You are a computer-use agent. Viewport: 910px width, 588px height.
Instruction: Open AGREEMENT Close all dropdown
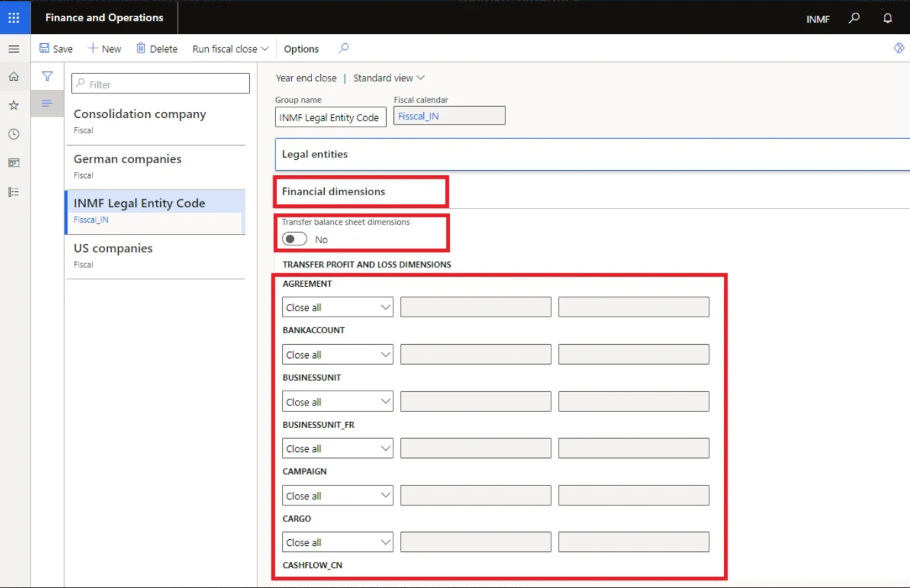(337, 307)
